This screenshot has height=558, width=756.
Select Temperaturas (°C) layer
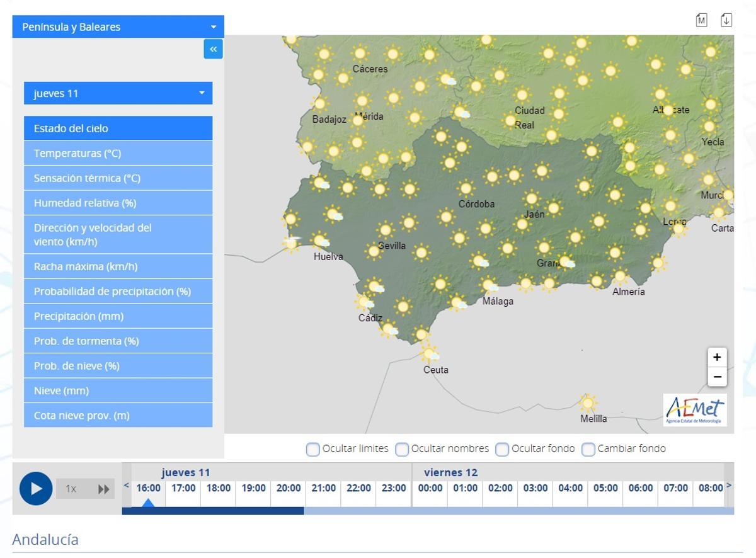[118, 153]
